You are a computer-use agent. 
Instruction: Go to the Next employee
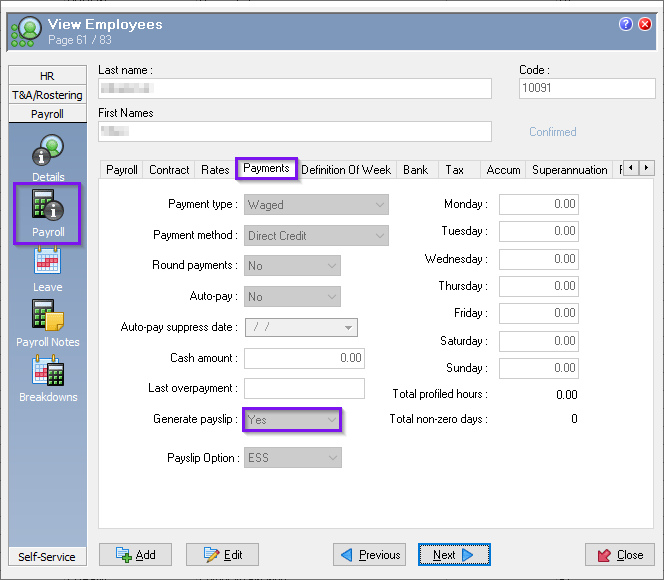(454, 555)
